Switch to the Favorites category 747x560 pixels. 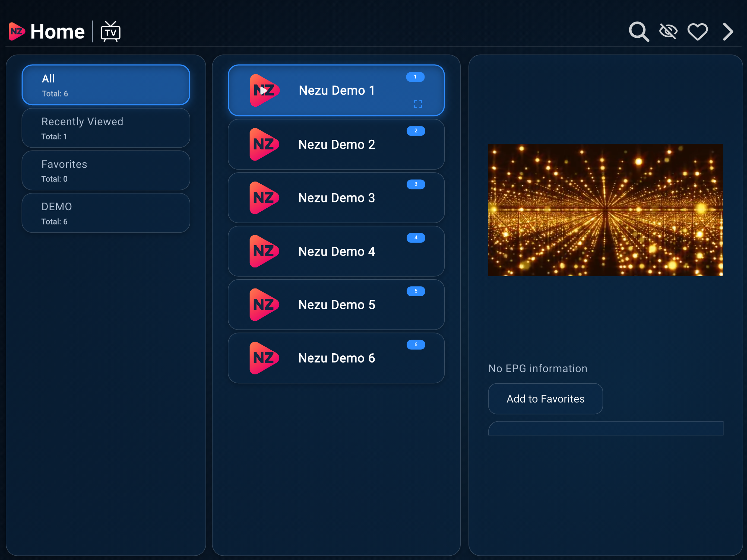[x=106, y=170]
